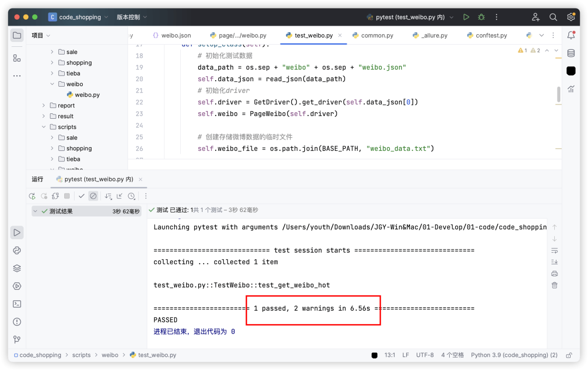
Task: Open Search Everywhere magnifier
Action: pyautogui.click(x=553, y=17)
